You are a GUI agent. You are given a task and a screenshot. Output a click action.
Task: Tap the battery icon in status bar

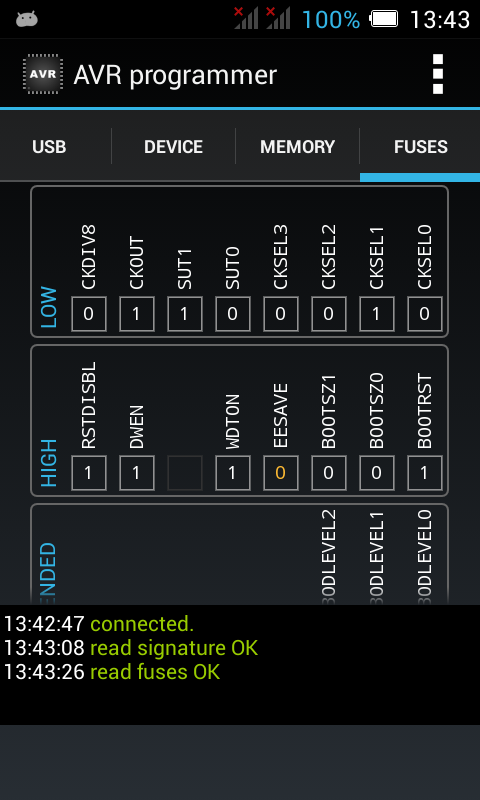point(384,19)
